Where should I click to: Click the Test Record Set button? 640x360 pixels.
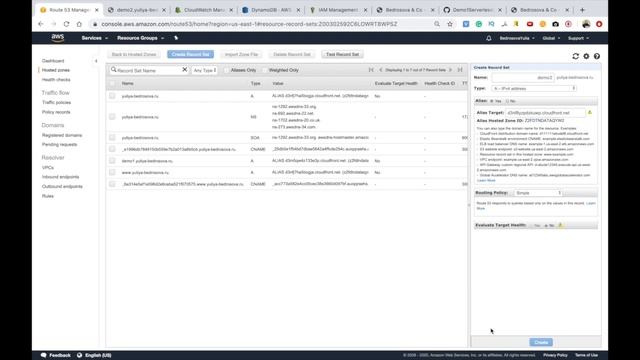[x=342, y=54]
